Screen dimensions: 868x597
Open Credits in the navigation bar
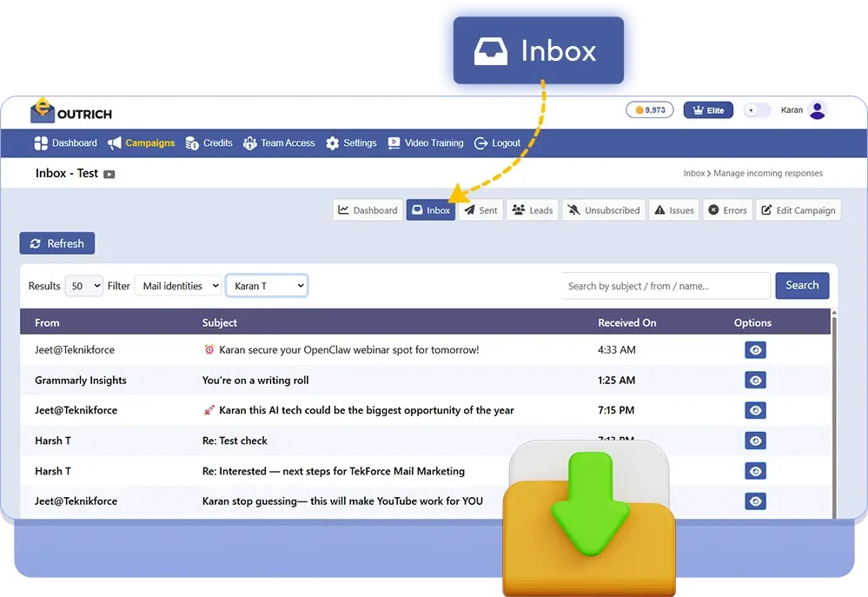click(209, 143)
